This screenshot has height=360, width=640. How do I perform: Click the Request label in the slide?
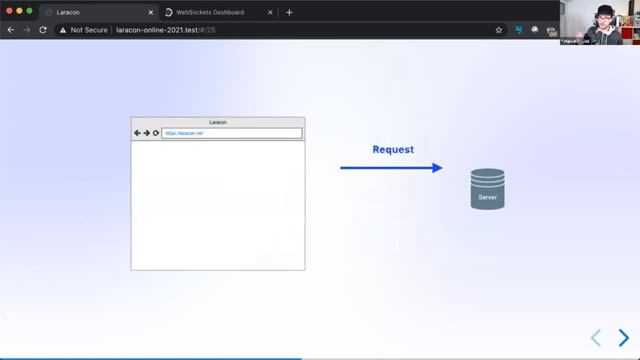pyautogui.click(x=393, y=149)
